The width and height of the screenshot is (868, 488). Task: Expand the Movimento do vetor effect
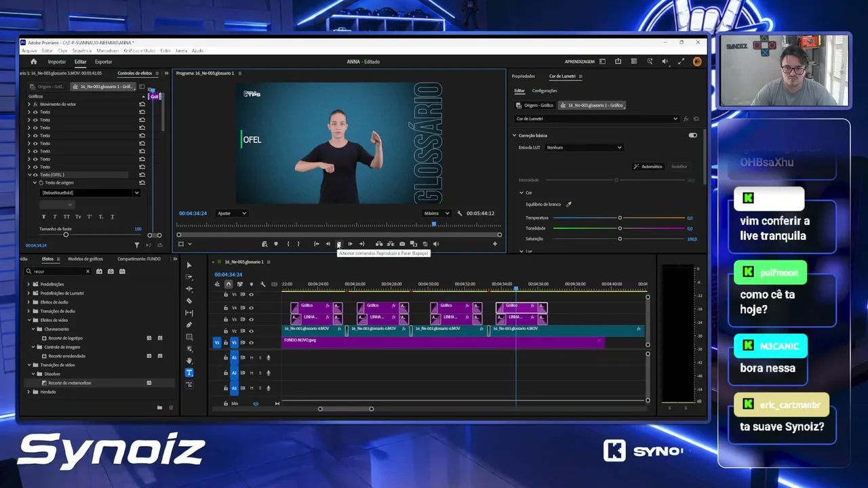[x=28, y=104]
